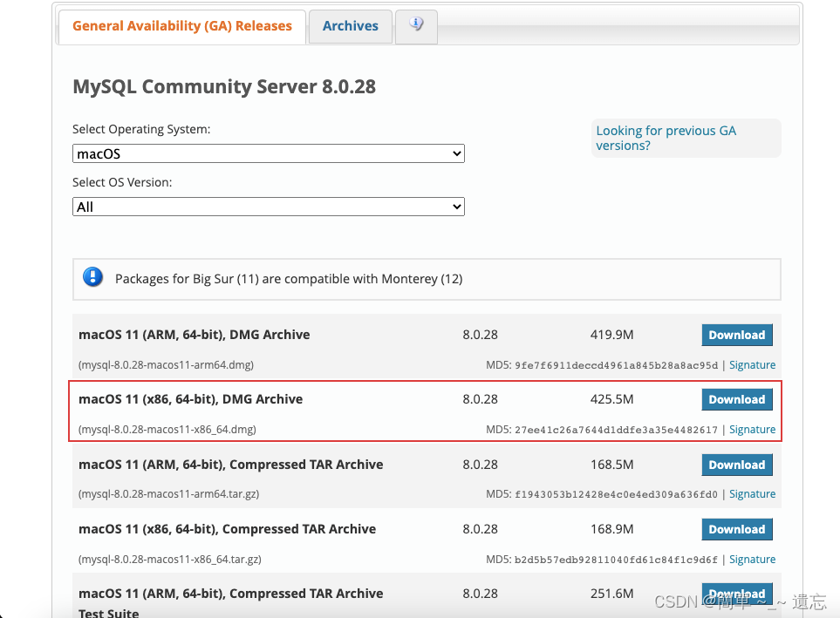Click the MD5 hash 9fe7f6911deccd4961a845b28a8ac95d

coord(616,365)
